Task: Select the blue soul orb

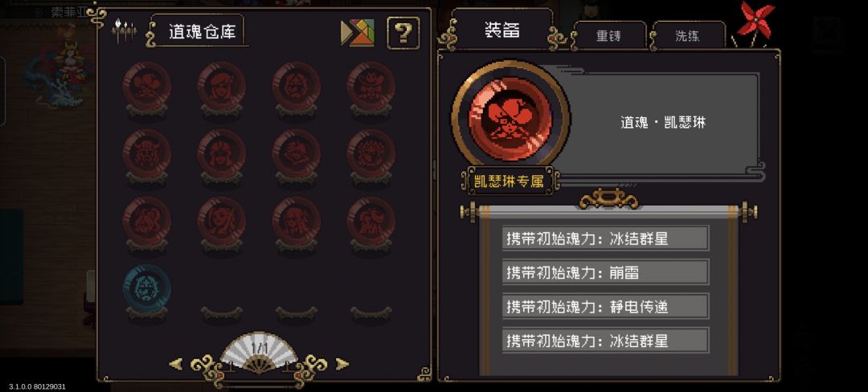Action: (x=147, y=288)
